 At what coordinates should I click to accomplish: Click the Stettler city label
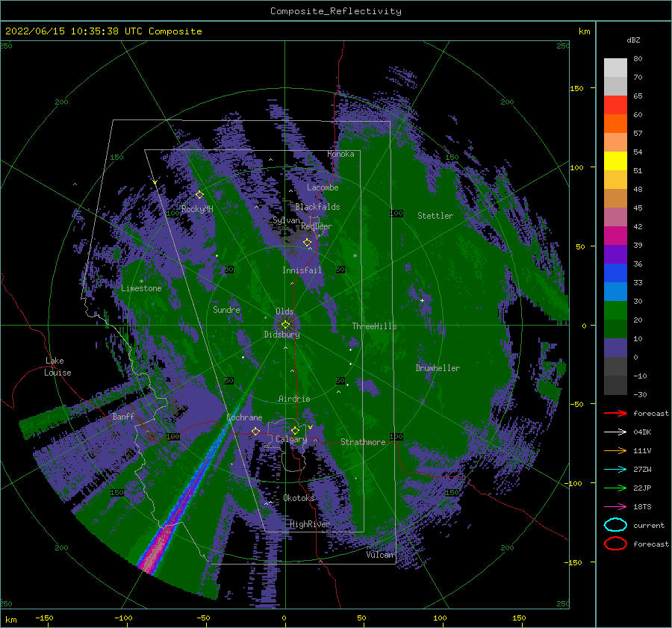pos(435,216)
